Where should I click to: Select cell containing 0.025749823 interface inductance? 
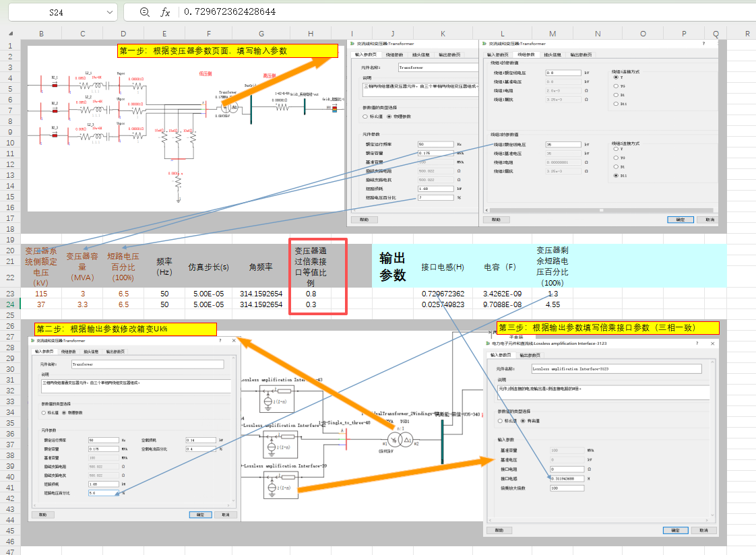pos(443,304)
